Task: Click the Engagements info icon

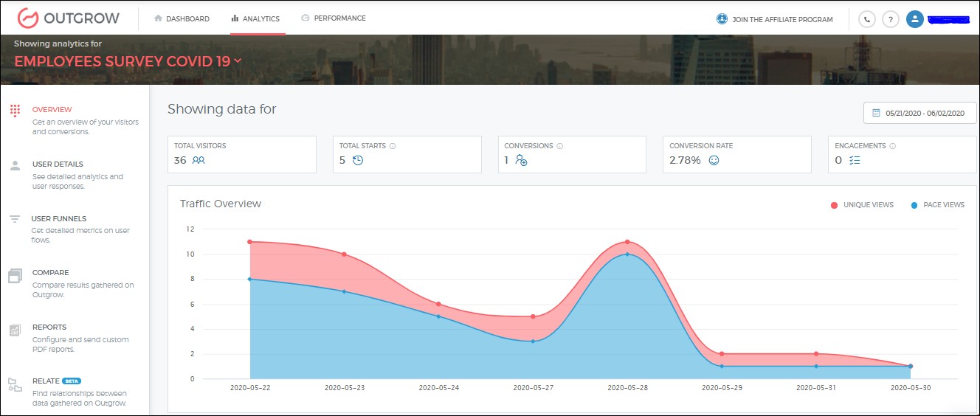Action: pos(892,146)
